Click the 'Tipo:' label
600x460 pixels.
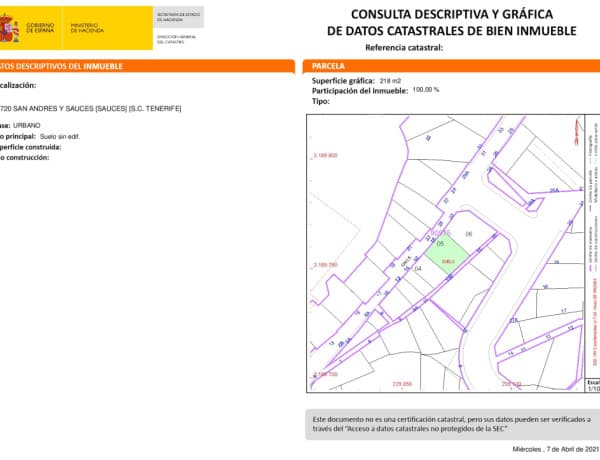coord(320,101)
